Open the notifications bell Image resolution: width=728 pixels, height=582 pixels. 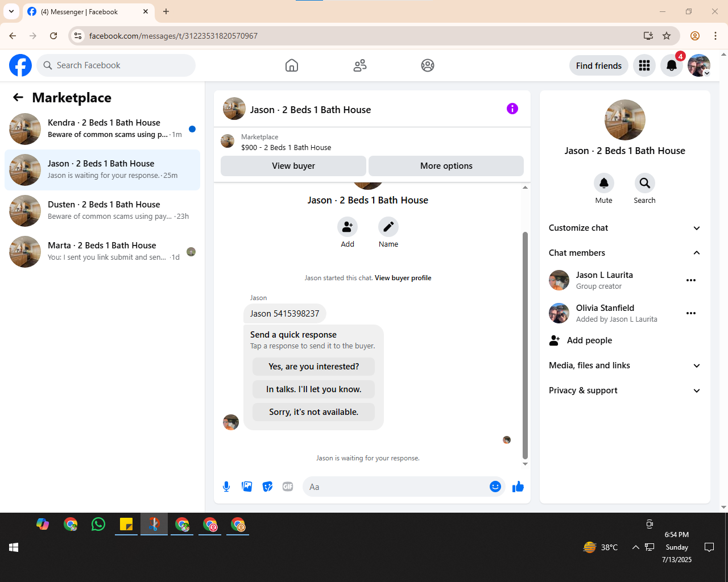coord(672,65)
